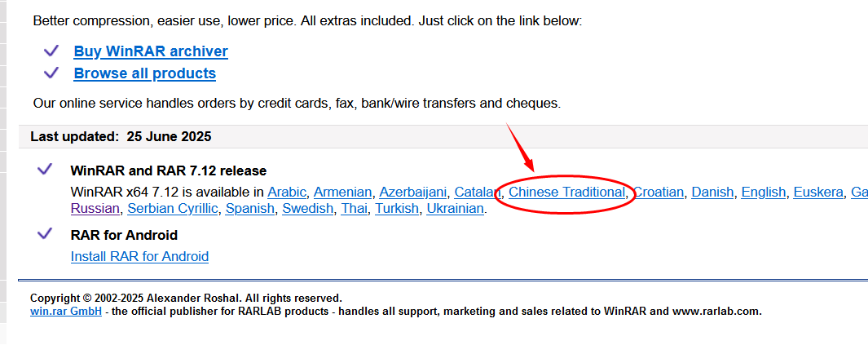Download the Arabic WinRAR version
This screenshot has height=363, width=868.
point(287,193)
